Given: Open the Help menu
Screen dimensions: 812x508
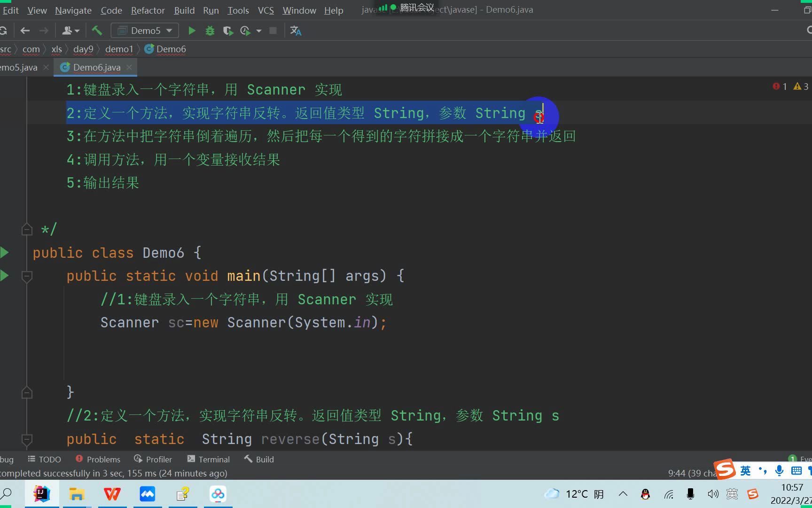Looking at the screenshot, I should point(334,10).
